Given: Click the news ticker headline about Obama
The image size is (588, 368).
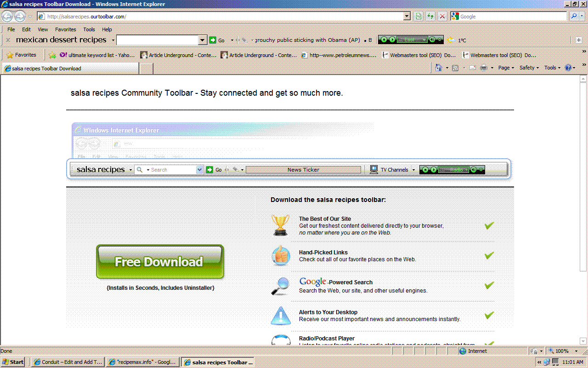Looking at the screenshot, I should pyautogui.click(x=308, y=40).
